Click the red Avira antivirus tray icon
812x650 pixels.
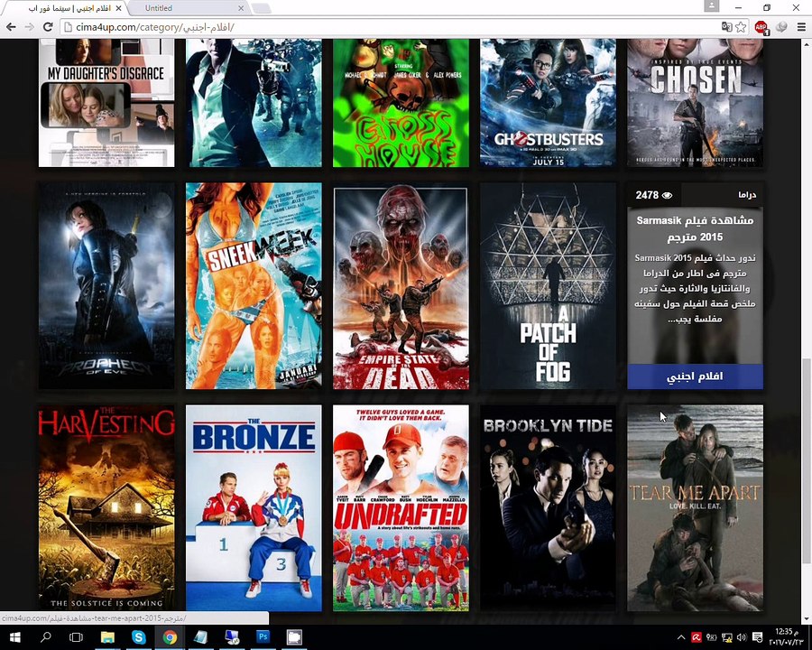697,637
